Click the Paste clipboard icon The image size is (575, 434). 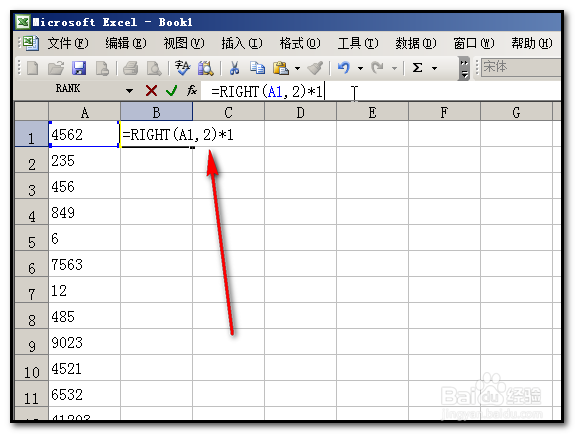click(281, 68)
